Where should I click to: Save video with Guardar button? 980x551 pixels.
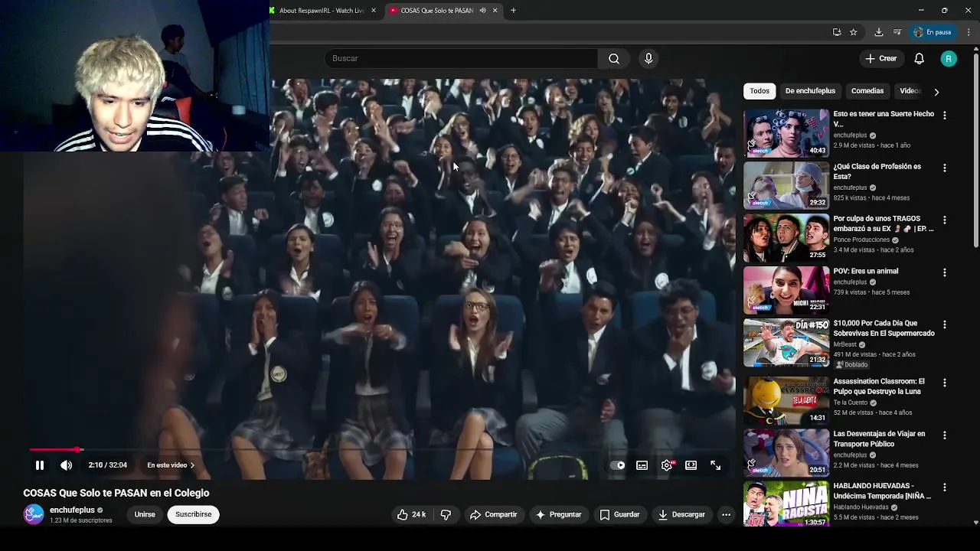(x=619, y=515)
